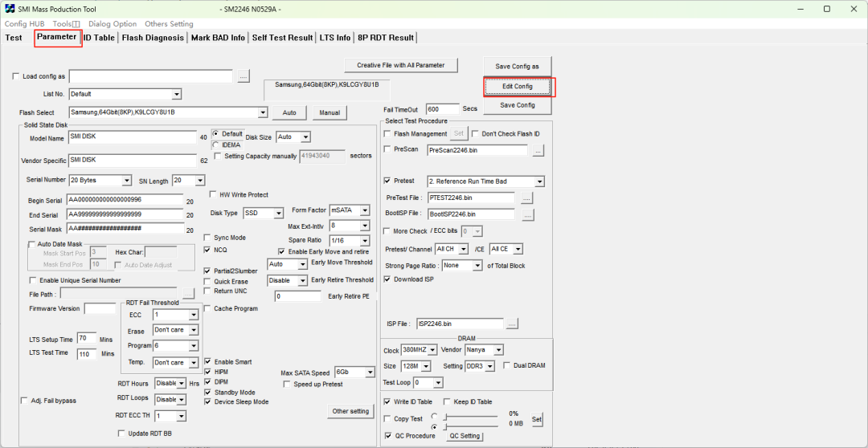The width and height of the screenshot is (868, 448).
Task: Open the Disk Type SSD dropdown
Action: tap(278, 214)
